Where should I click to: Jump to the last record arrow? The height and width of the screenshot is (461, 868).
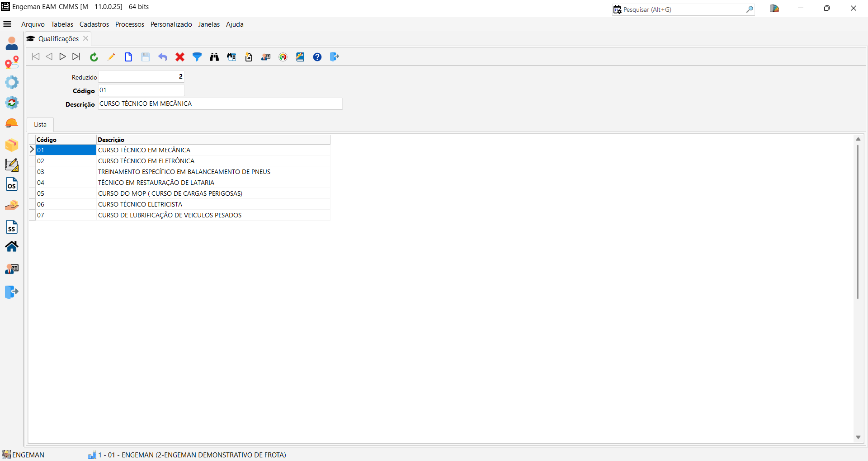click(76, 56)
